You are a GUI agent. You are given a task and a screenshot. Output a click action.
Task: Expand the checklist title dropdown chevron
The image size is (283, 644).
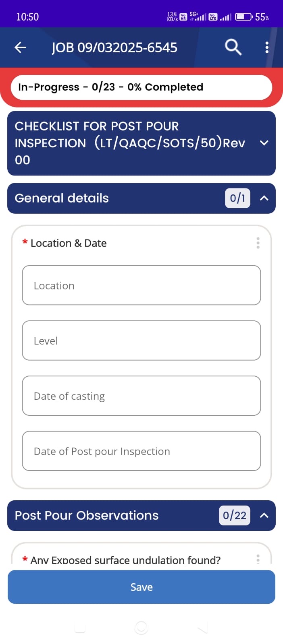(264, 143)
